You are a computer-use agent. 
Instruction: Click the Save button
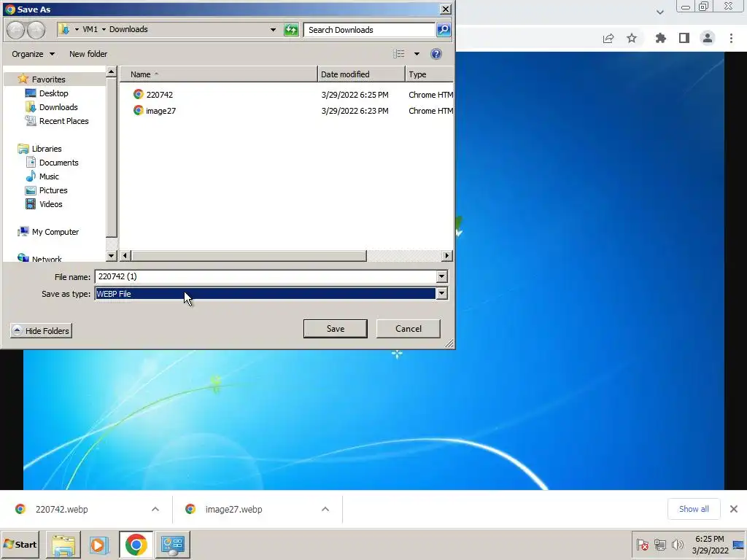point(336,329)
